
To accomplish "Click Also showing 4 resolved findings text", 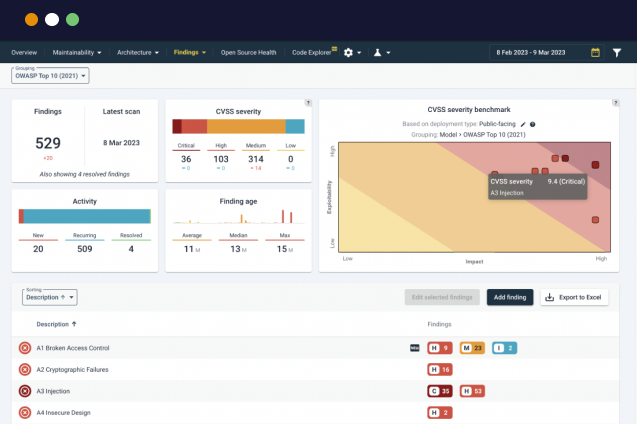I will 84,174.
